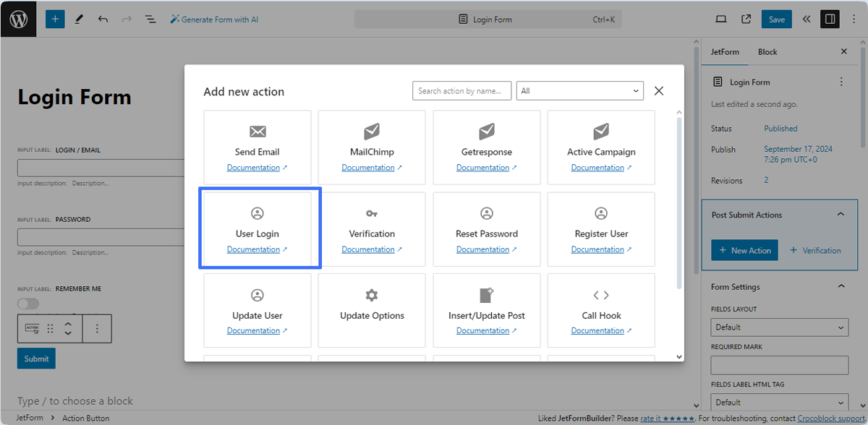Click the Generate Form with AI tool

click(214, 19)
